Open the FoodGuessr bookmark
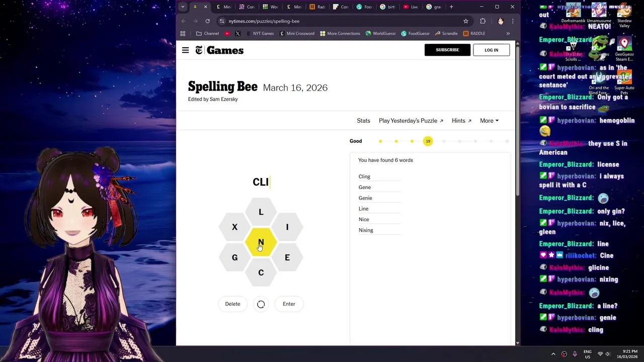644x362 pixels. (x=415, y=34)
